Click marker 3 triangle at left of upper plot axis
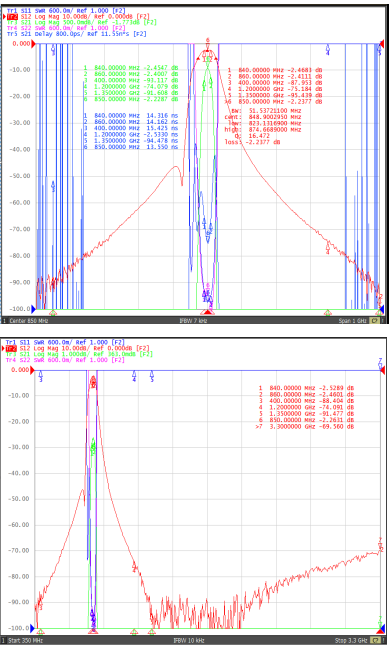The image size is (392, 648). tap(52, 312)
